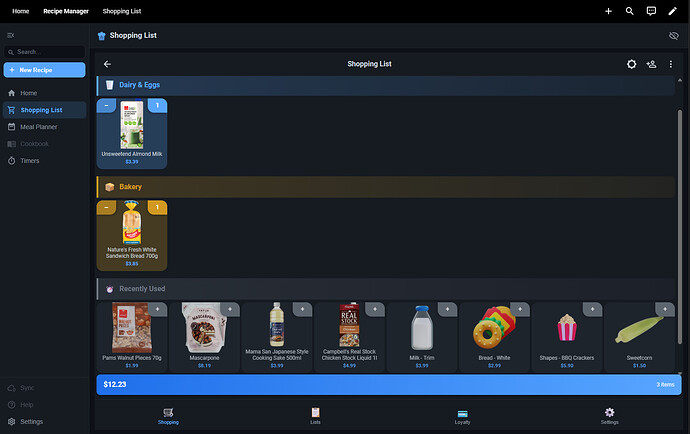Screen dimensions: 690x434
Task: Open search from the top bar magnifier
Action: pyautogui.click(x=630, y=11)
